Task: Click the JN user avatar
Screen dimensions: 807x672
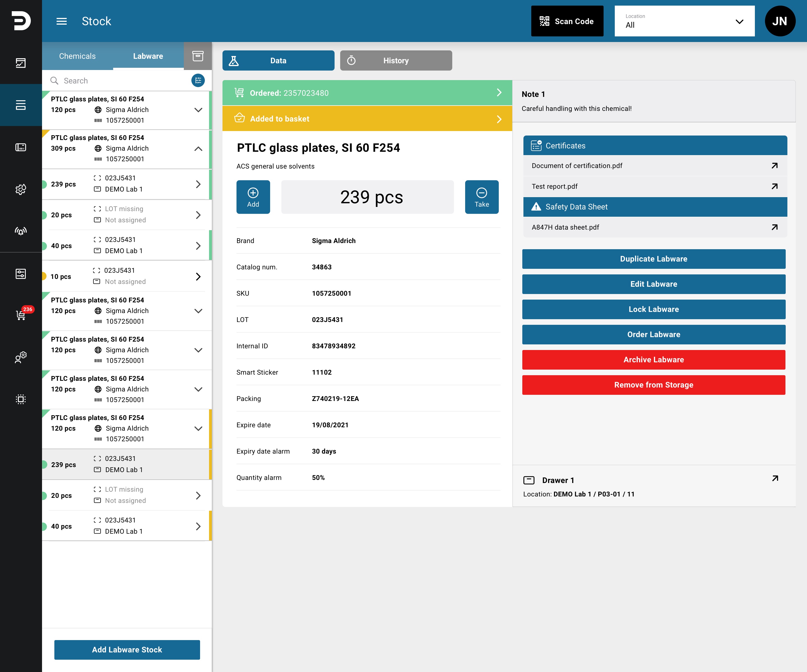Action: point(780,21)
